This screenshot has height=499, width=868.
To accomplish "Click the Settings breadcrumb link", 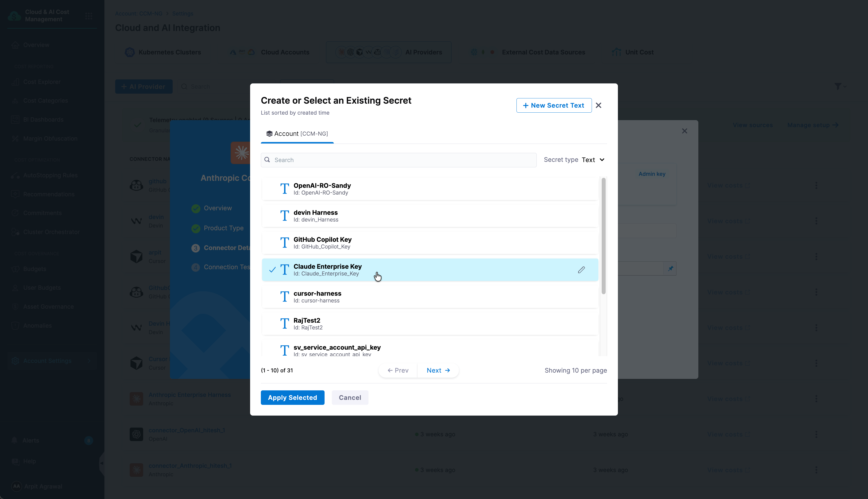I will pyautogui.click(x=183, y=14).
